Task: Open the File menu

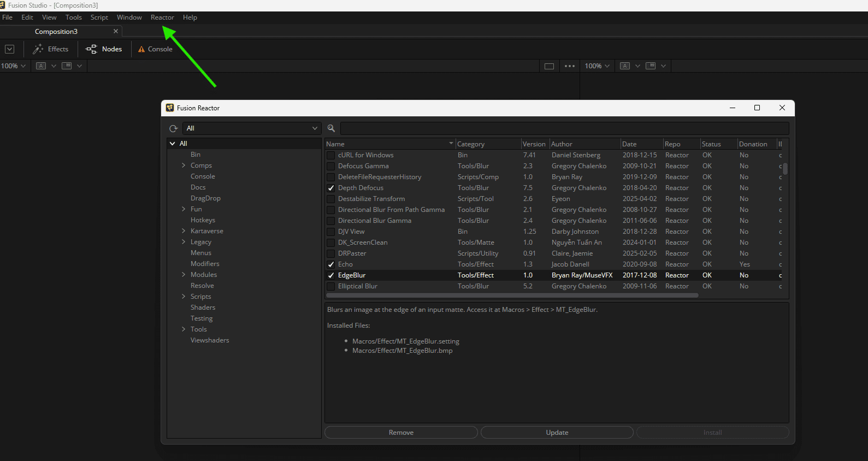Action: 8,17
